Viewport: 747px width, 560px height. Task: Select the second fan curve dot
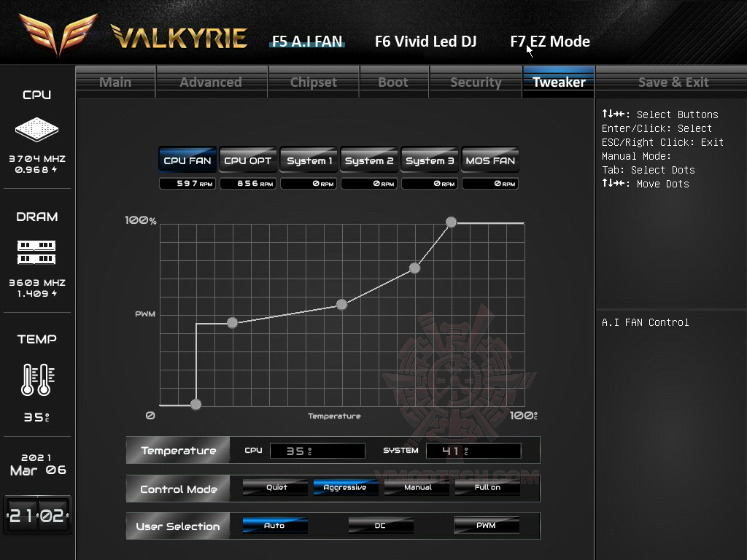pos(232,323)
